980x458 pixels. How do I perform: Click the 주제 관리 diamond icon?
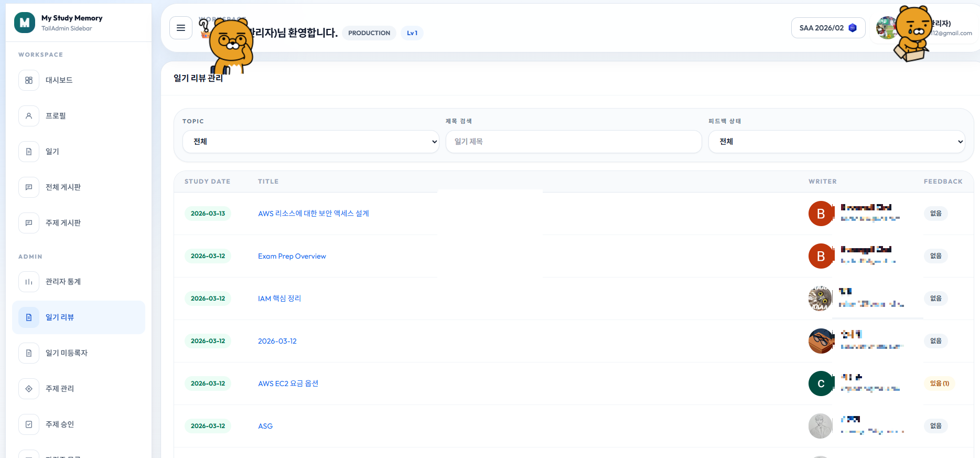coord(29,389)
